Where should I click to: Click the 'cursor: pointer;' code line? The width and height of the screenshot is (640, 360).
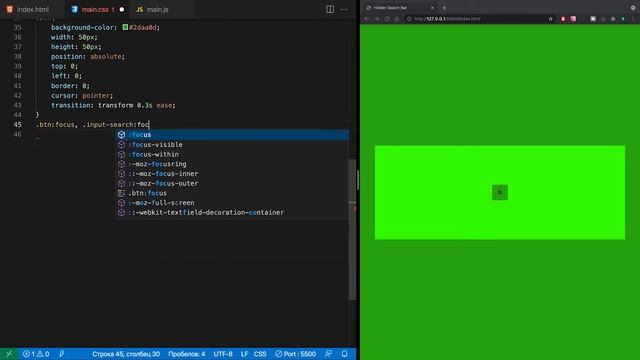tap(82, 96)
